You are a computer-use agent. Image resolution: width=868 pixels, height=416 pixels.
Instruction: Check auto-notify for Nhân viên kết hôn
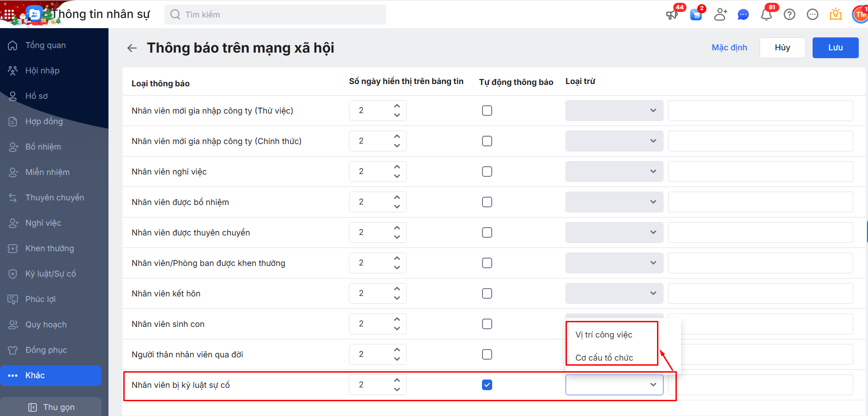click(487, 293)
